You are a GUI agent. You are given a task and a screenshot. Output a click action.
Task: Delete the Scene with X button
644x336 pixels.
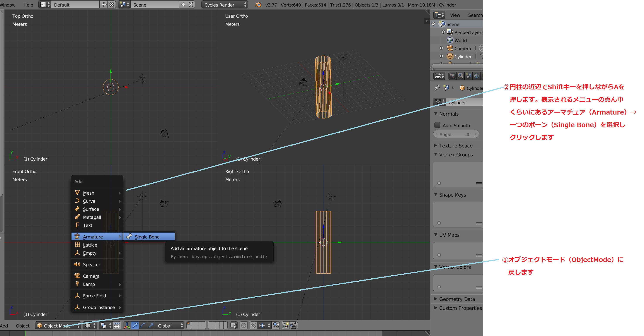click(191, 5)
